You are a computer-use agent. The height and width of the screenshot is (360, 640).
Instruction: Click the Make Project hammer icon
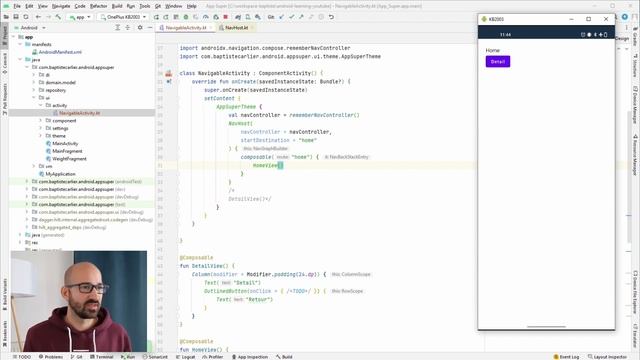pos(58,17)
